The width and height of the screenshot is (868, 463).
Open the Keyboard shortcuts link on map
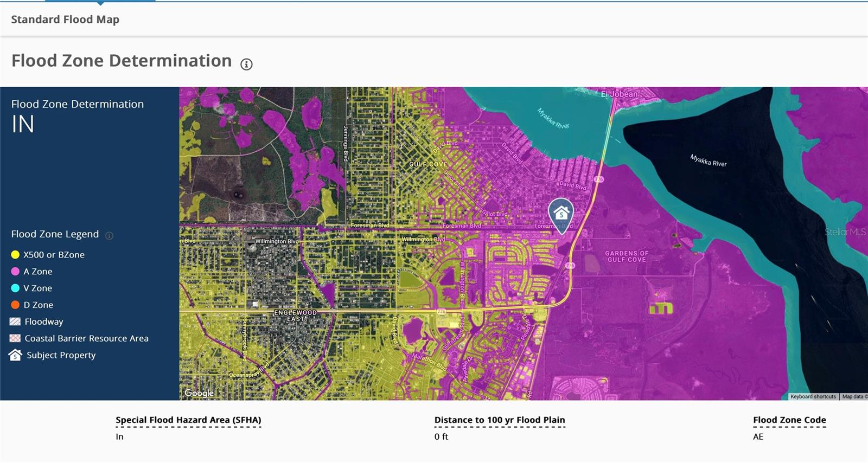pyautogui.click(x=813, y=397)
